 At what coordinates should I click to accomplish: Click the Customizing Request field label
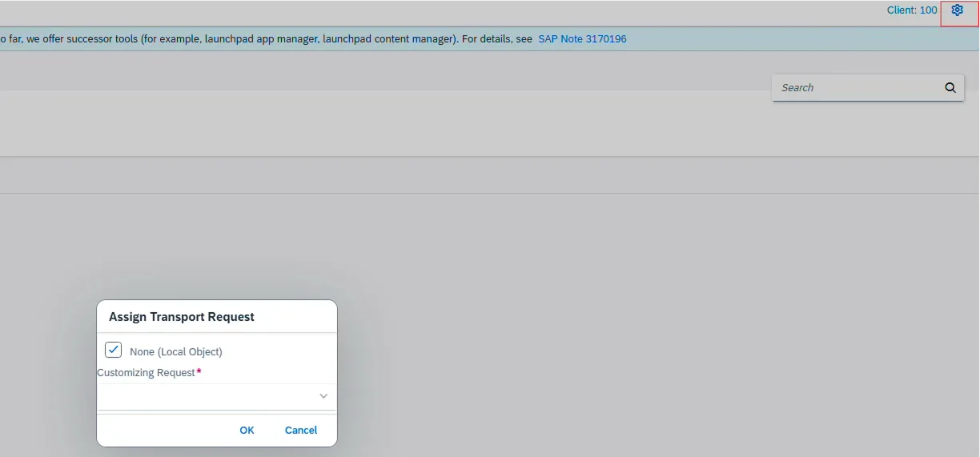146,373
